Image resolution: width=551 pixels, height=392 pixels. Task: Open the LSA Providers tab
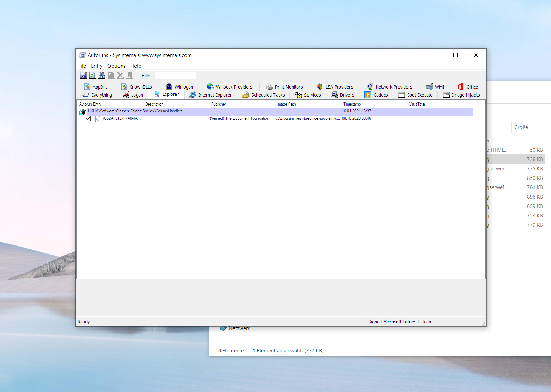[x=335, y=87]
